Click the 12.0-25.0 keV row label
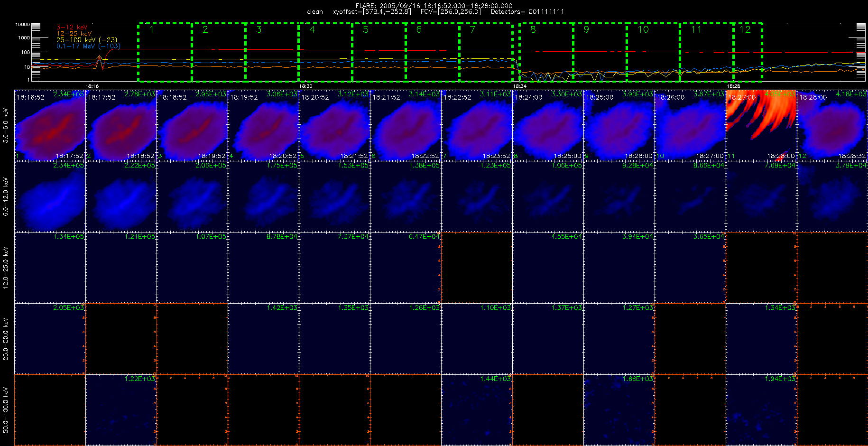The height and width of the screenshot is (446, 868). click(x=6, y=268)
